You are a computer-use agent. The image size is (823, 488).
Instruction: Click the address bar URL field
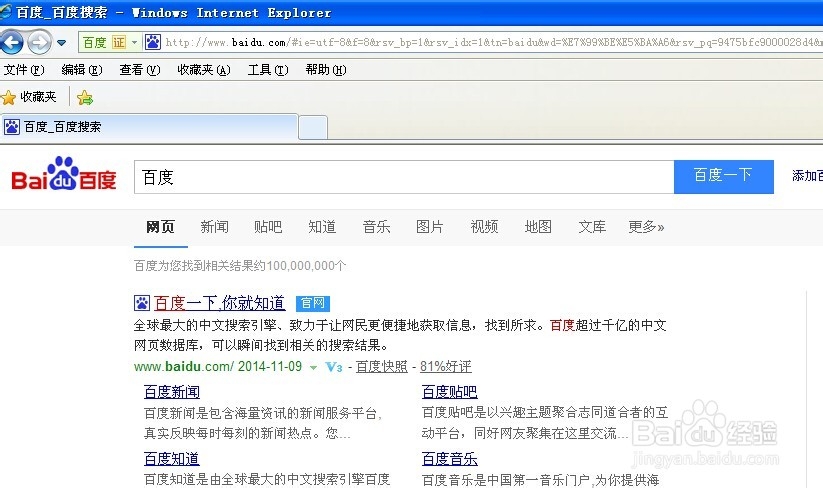point(492,42)
